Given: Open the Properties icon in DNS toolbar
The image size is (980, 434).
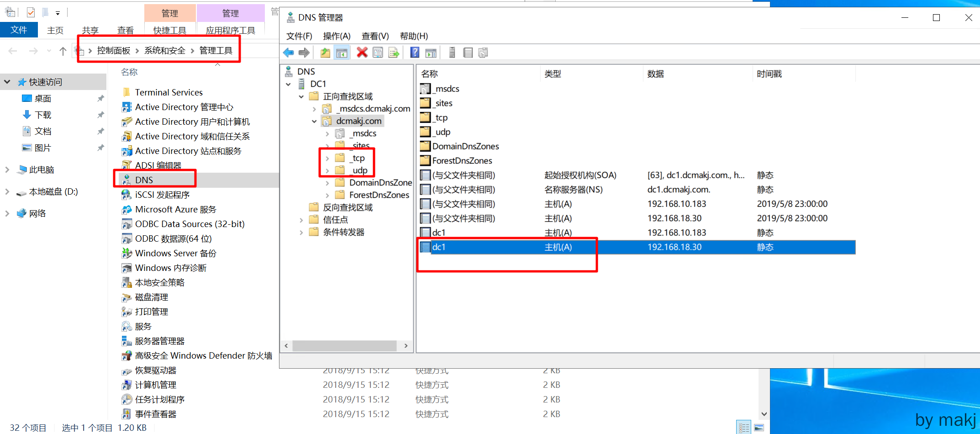Looking at the screenshot, I should (378, 53).
